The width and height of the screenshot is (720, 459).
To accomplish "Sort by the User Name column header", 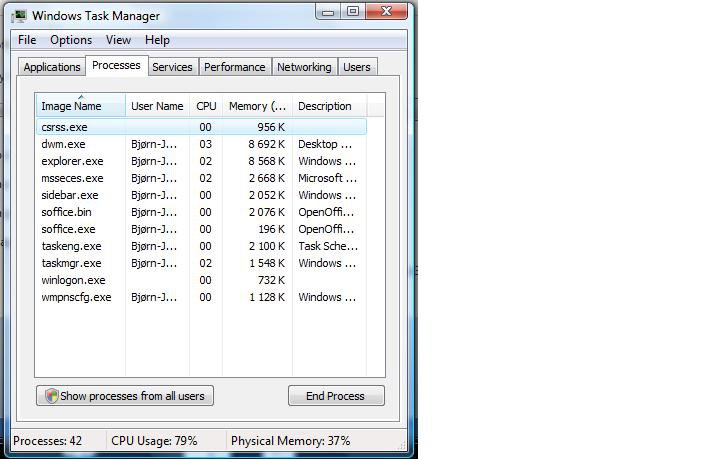I will pos(158,106).
